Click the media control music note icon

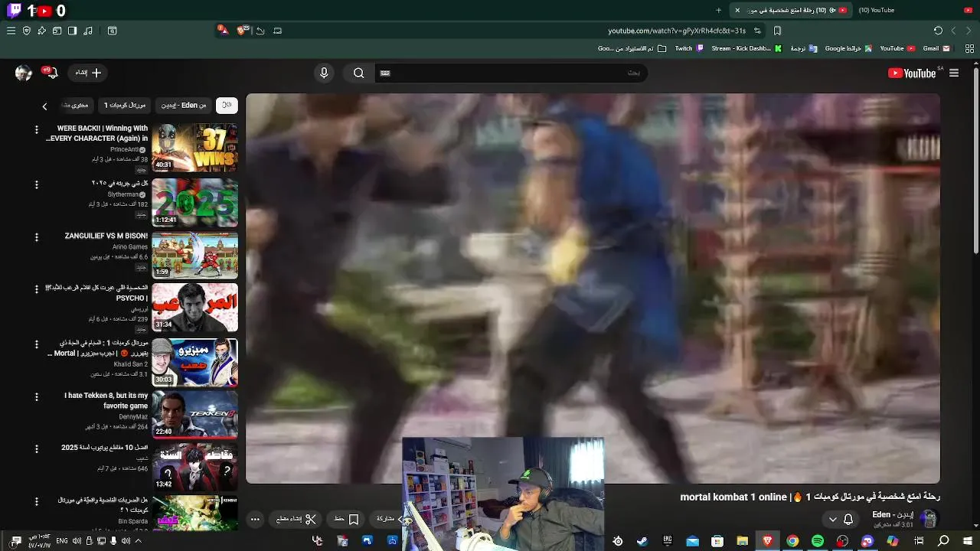coord(88,31)
